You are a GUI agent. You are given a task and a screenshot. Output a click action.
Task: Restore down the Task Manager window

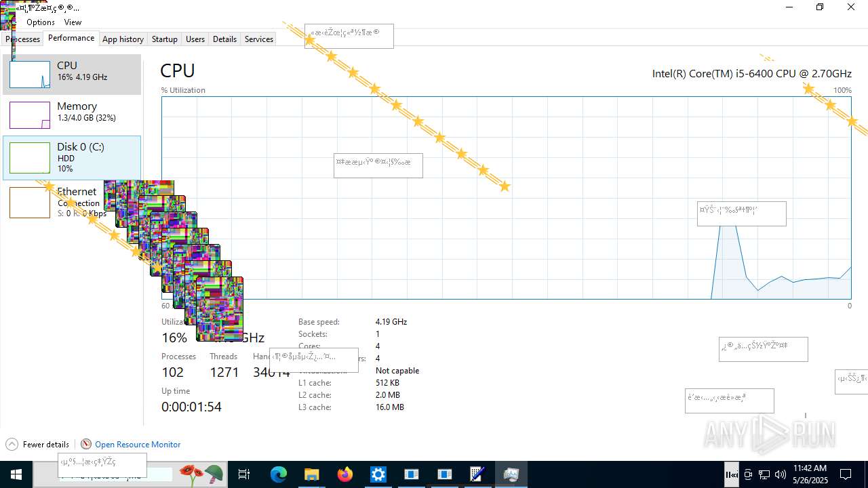820,7
